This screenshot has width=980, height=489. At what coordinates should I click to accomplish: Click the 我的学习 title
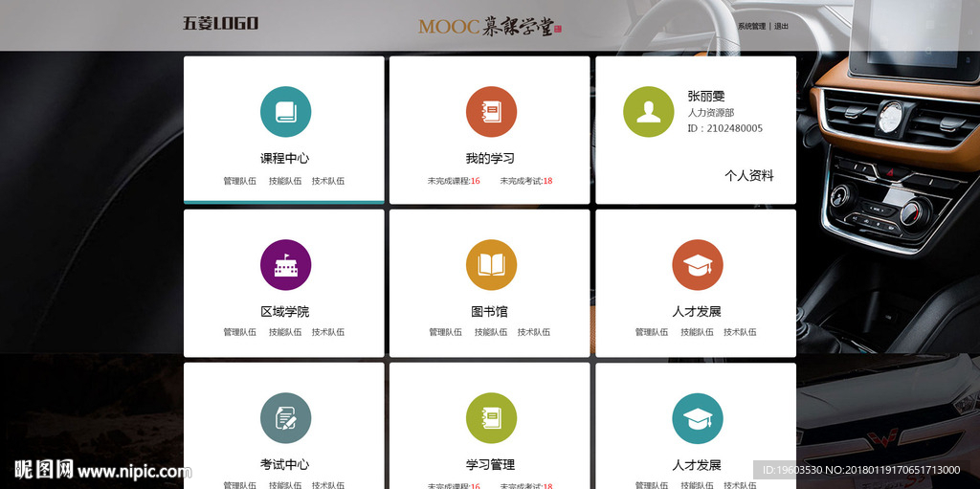click(490, 158)
